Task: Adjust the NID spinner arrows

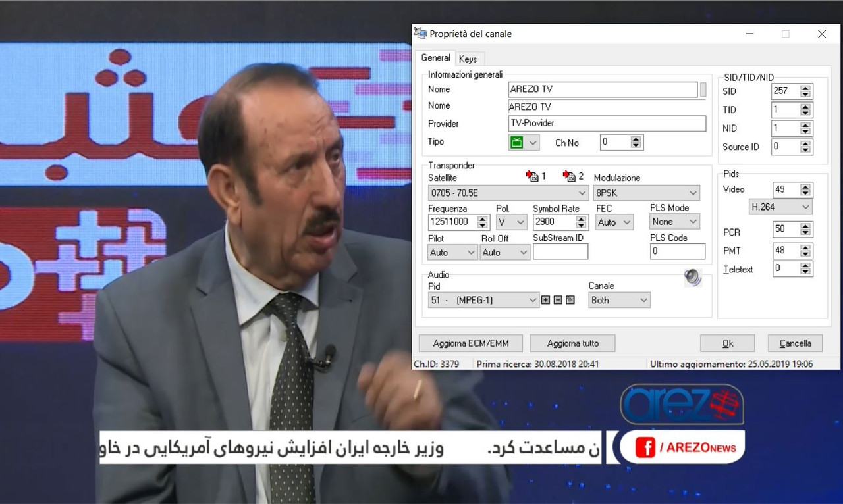Action: 806,128
